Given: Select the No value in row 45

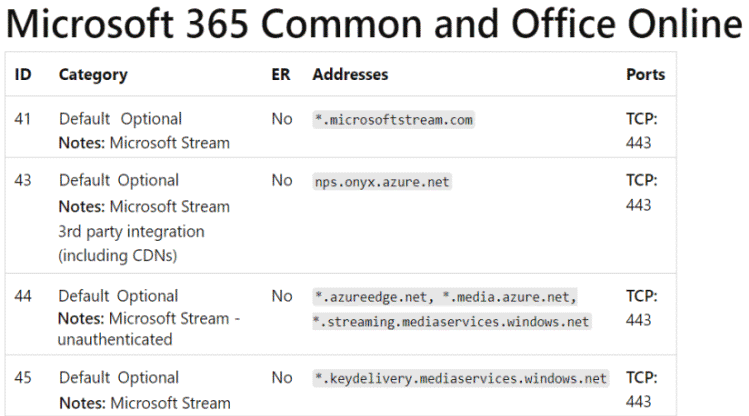Looking at the screenshot, I should pos(282,377).
